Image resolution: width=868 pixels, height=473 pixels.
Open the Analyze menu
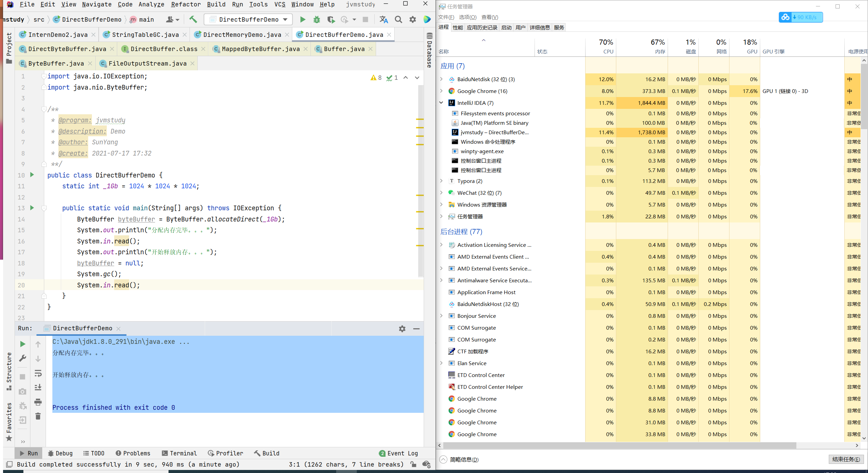[x=151, y=4]
